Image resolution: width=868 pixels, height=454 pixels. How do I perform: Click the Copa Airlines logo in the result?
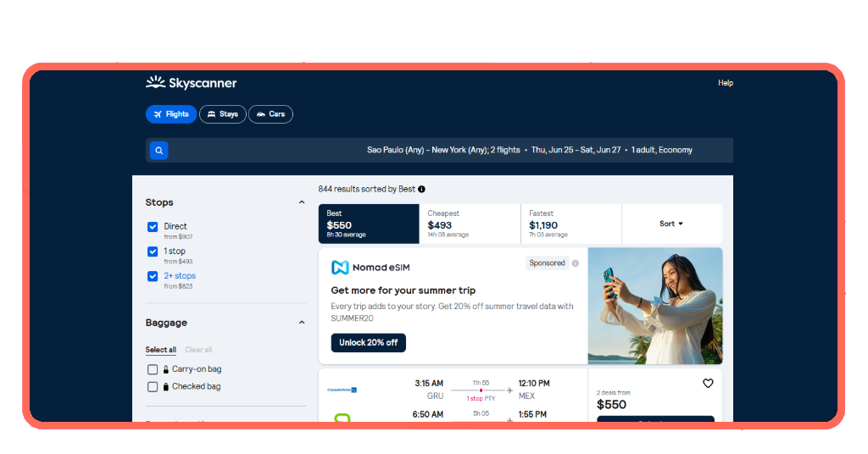[x=342, y=390]
